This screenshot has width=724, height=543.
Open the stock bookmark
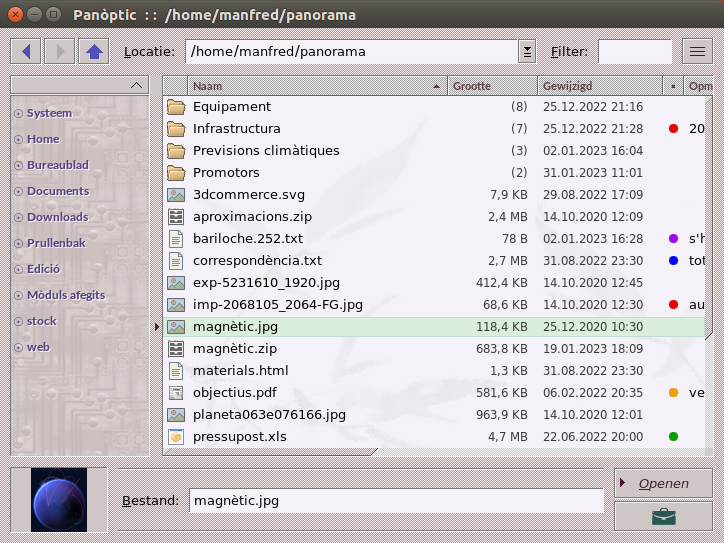[42, 321]
